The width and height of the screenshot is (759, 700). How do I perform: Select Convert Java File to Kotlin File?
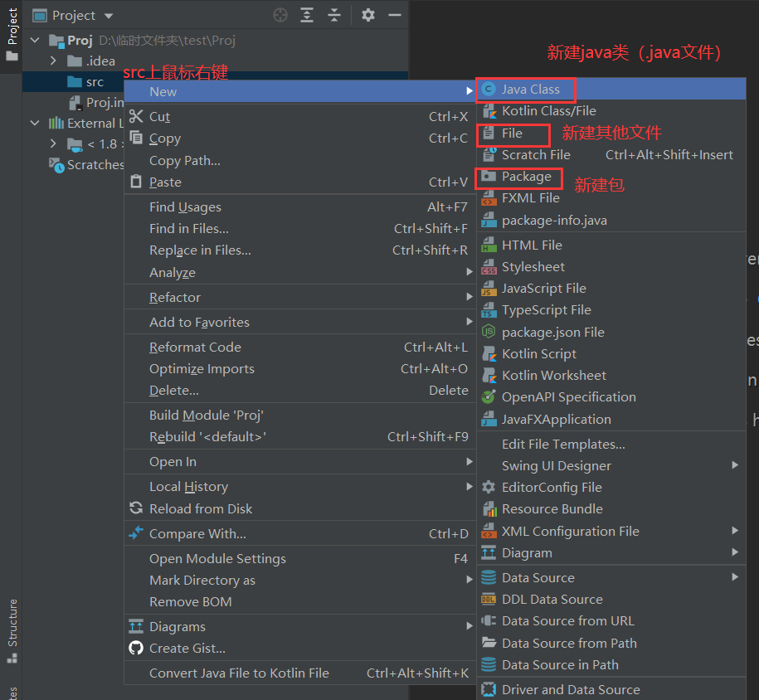tap(300, 673)
